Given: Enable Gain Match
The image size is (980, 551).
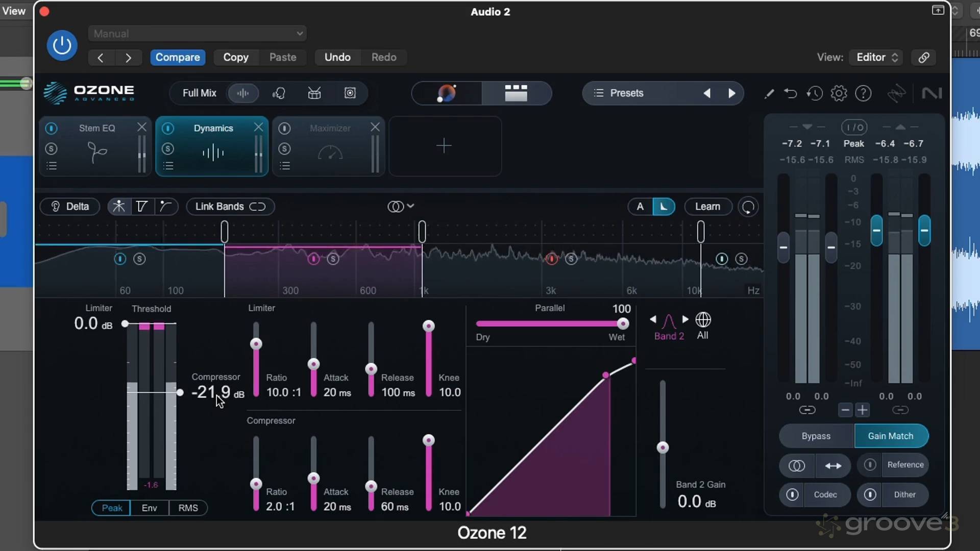Looking at the screenshot, I should point(891,436).
